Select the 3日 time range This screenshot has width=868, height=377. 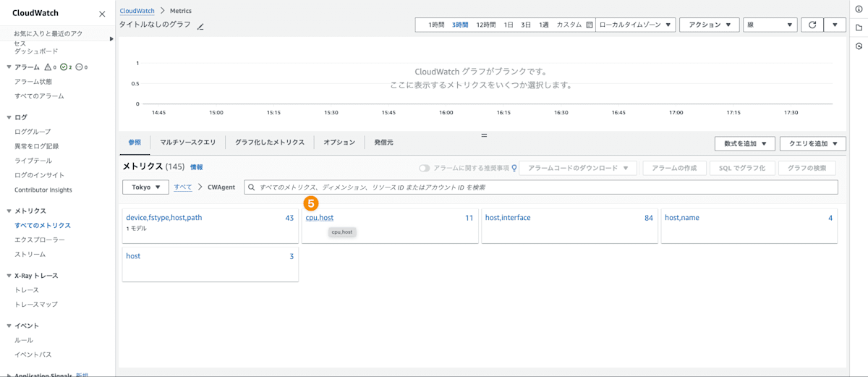point(527,25)
